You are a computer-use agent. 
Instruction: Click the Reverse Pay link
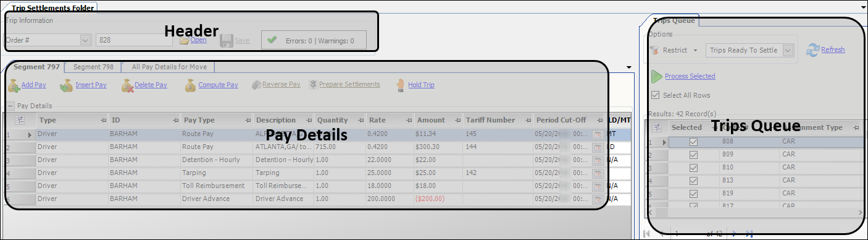(282, 85)
